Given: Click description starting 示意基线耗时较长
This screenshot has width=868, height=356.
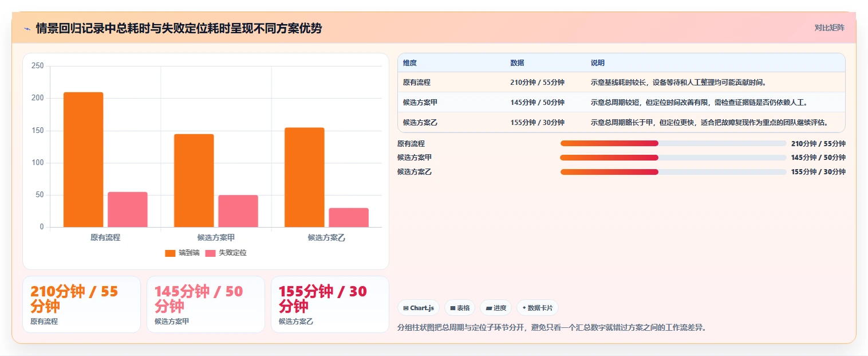Looking at the screenshot, I should click(678, 83).
